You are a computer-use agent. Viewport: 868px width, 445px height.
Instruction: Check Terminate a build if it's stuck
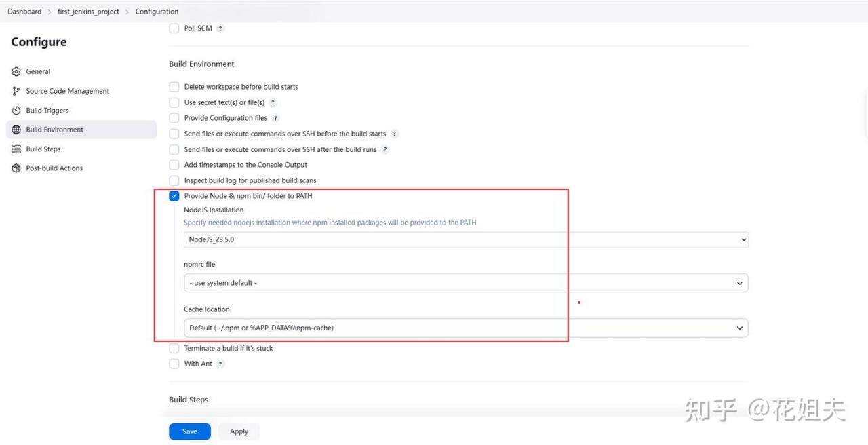[174, 348]
